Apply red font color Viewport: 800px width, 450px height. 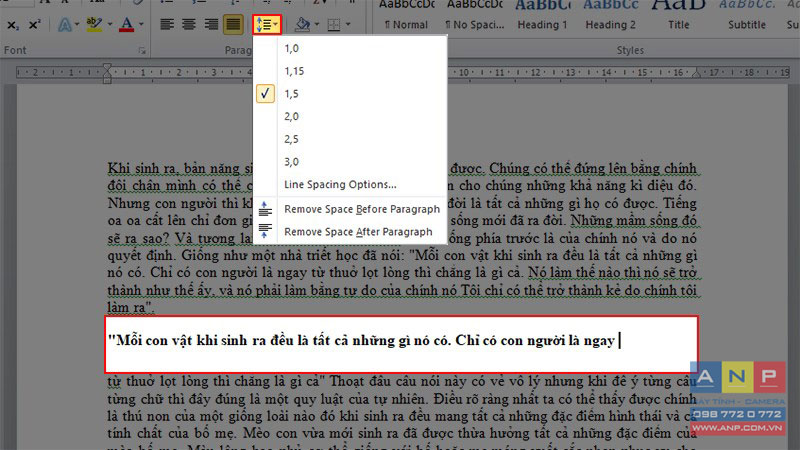coord(127,24)
